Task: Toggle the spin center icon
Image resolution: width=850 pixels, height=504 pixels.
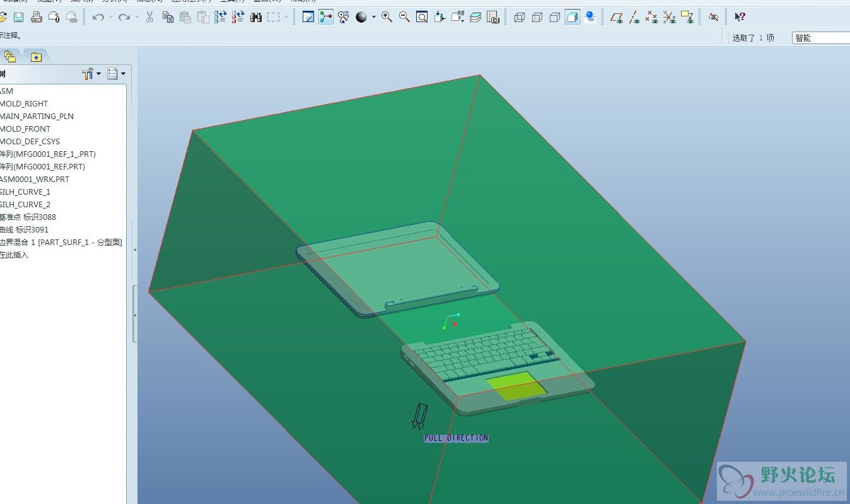Action: tap(326, 18)
